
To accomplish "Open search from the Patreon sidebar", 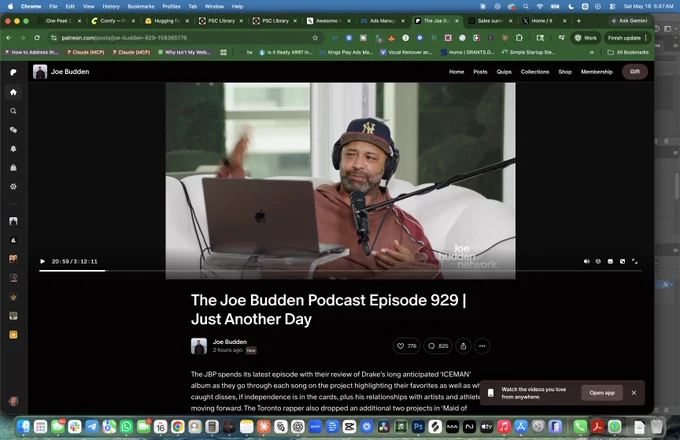I will pyautogui.click(x=13, y=111).
